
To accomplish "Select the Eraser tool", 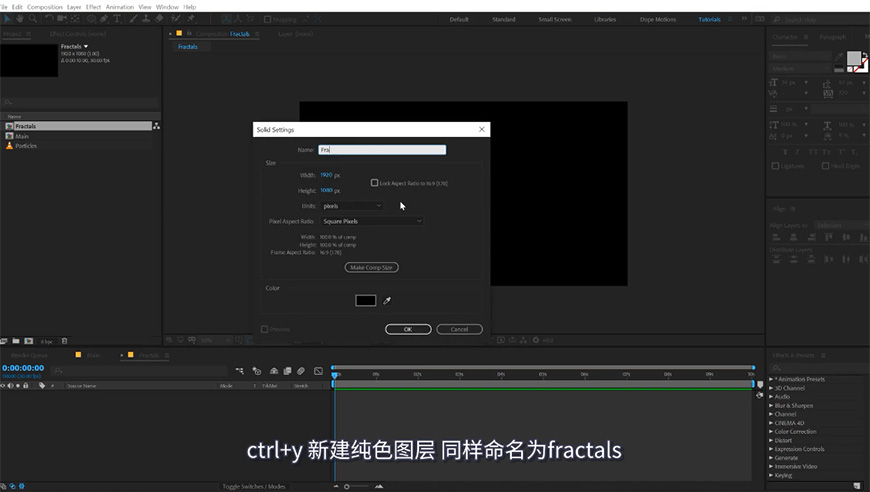I will click(159, 19).
